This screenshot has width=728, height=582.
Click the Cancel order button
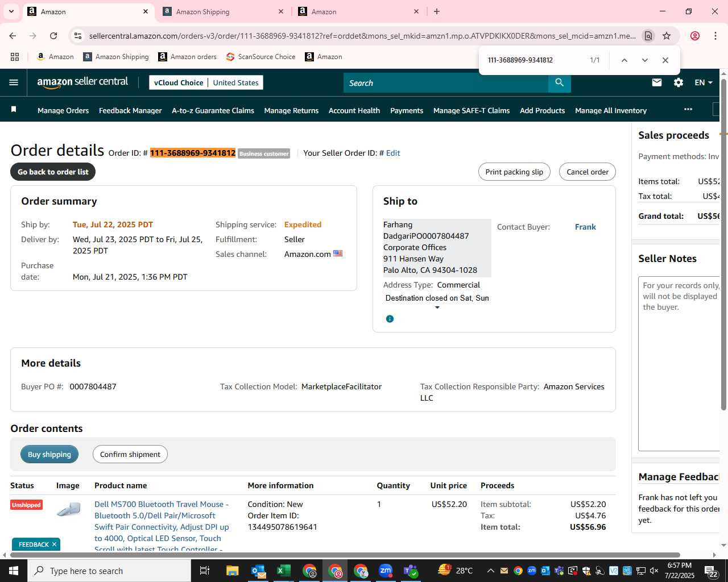click(x=588, y=172)
